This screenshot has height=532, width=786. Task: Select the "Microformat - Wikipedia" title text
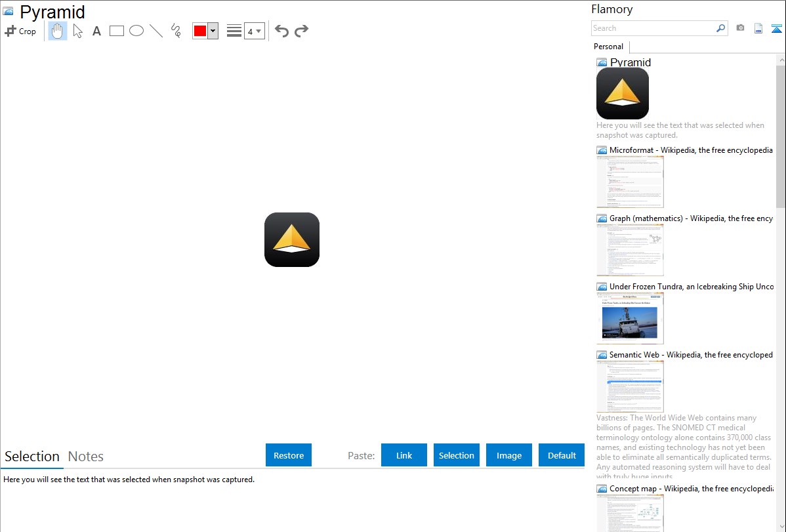click(691, 150)
